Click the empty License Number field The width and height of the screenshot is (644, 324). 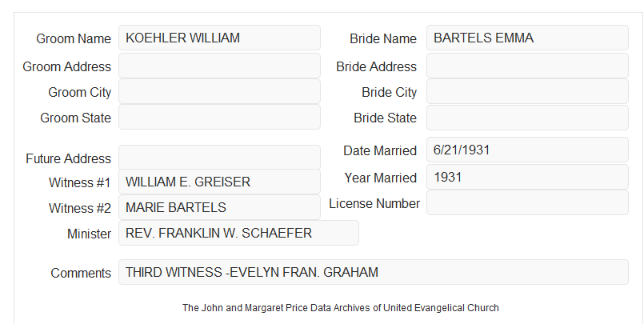click(527, 202)
